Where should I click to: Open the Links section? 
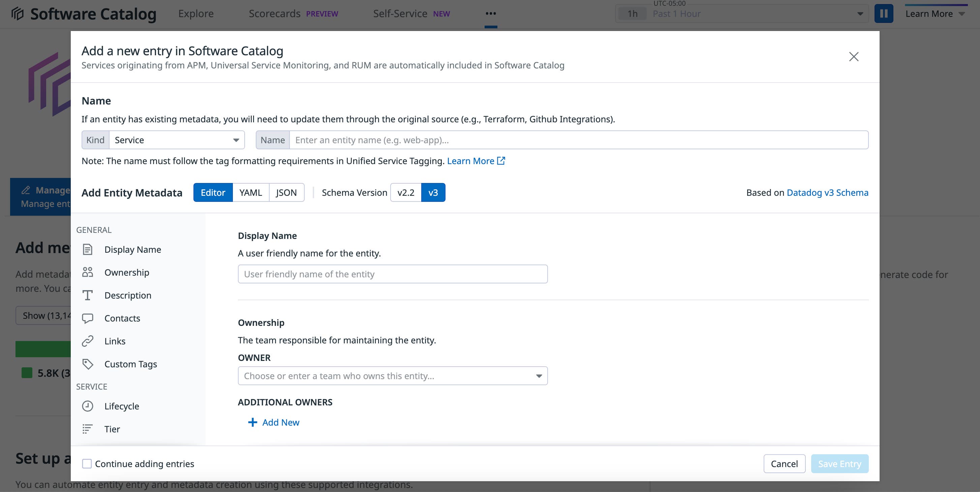click(x=115, y=341)
